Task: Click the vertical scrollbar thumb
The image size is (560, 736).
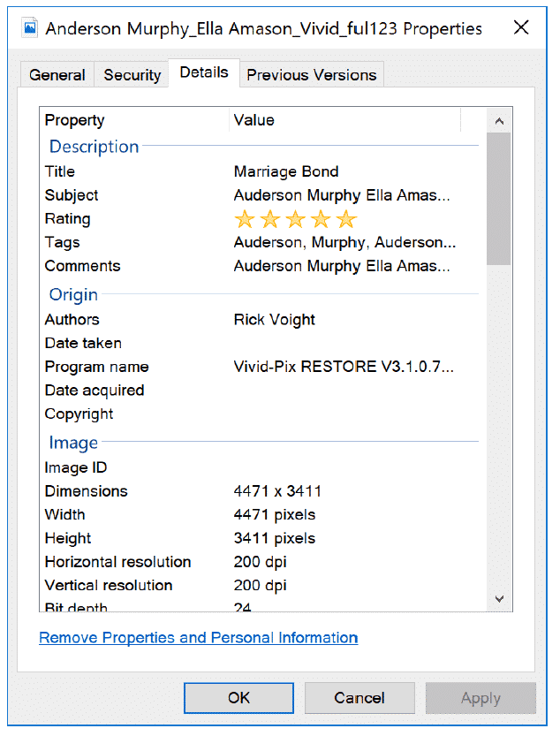Action: [x=499, y=199]
